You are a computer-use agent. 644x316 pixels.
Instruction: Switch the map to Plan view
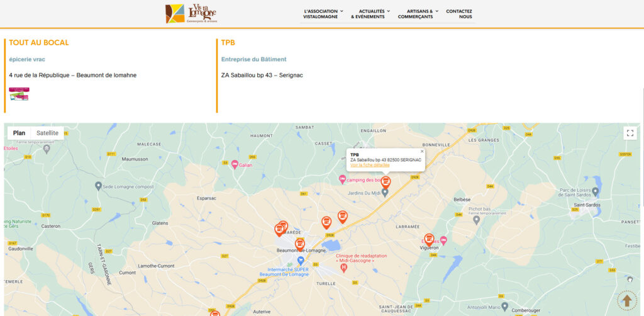click(x=19, y=133)
